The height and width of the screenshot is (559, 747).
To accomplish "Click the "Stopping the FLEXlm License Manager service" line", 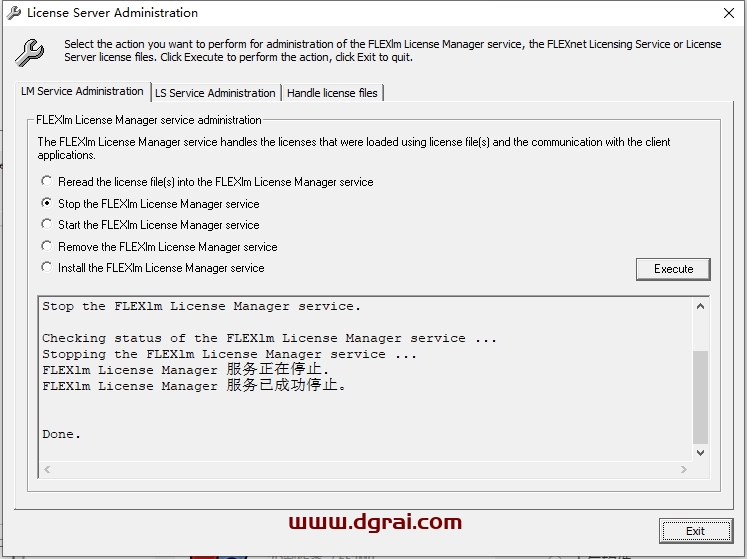I will click(x=229, y=355).
